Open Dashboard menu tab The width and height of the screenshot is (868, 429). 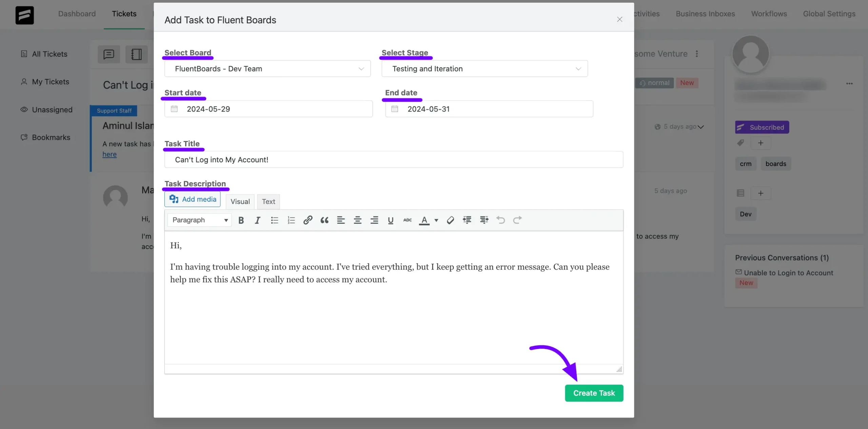(x=77, y=13)
